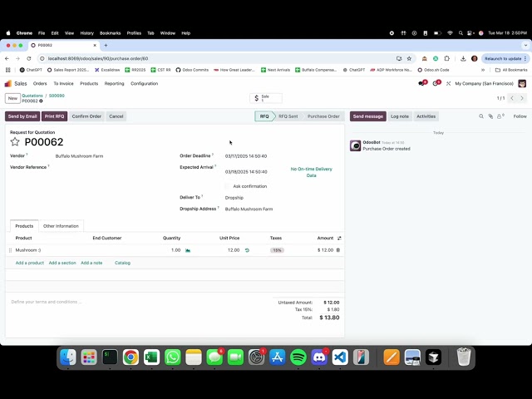Click Add a product link
532x399 pixels.
coord(30,263)
